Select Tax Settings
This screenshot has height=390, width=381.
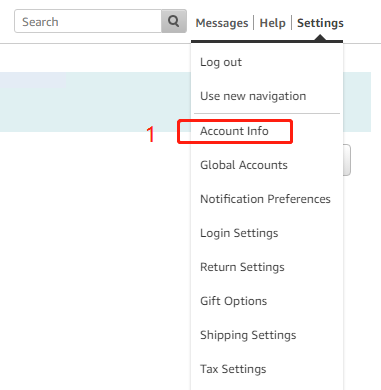click(x=233, y=369)
